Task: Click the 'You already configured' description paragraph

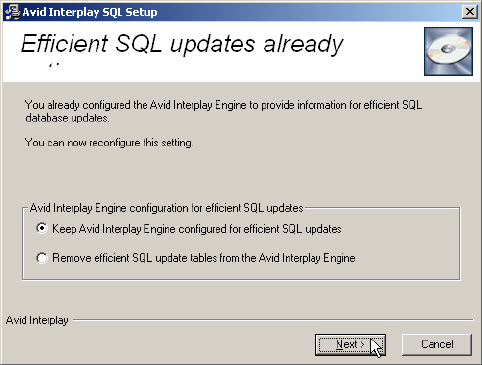Action: tap(223, 111)
